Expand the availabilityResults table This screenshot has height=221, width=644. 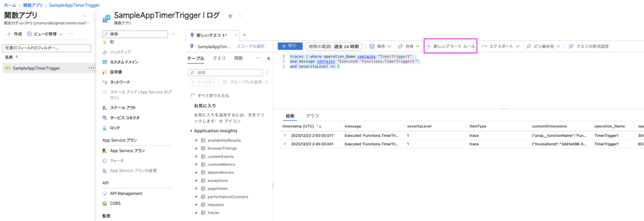point(197,140)
